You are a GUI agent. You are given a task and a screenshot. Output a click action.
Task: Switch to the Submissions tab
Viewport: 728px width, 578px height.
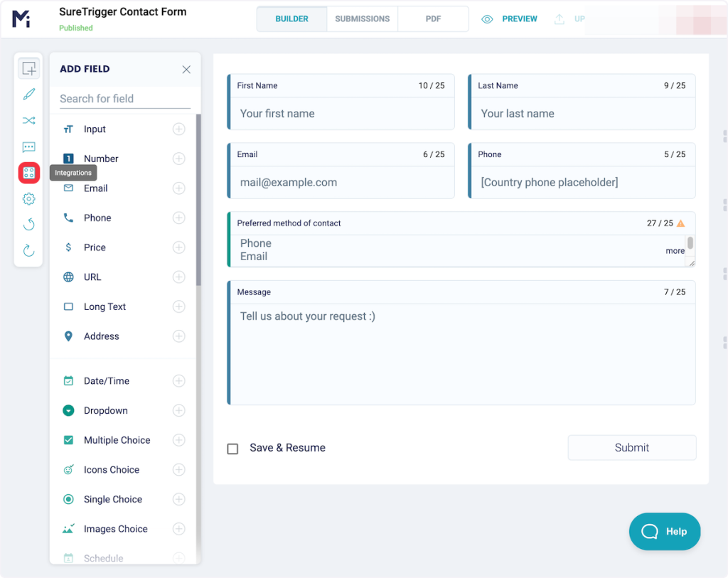[x=363, y=19]
